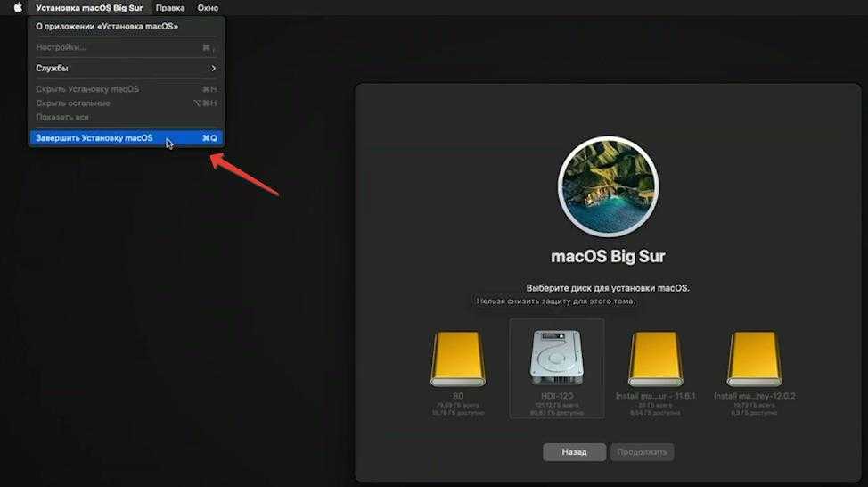This screenshot has height=487, width=868.
Task: Click the Нельзя снизить защиту tooltip
Action: tap(555, 301)
